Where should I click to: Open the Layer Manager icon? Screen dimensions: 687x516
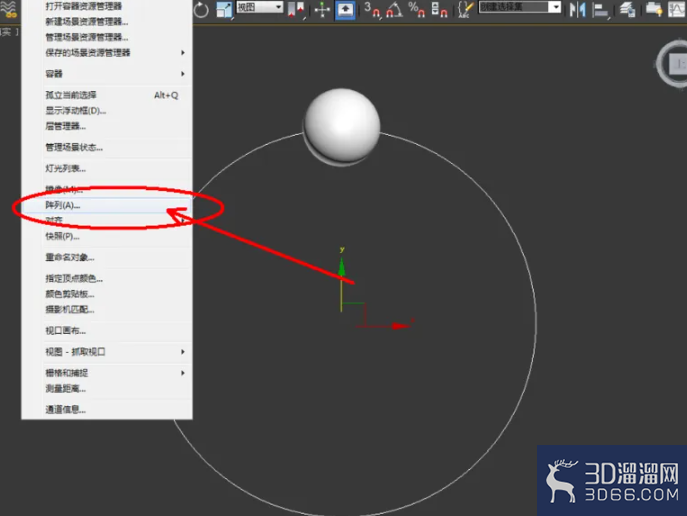(x=627, y=10)
